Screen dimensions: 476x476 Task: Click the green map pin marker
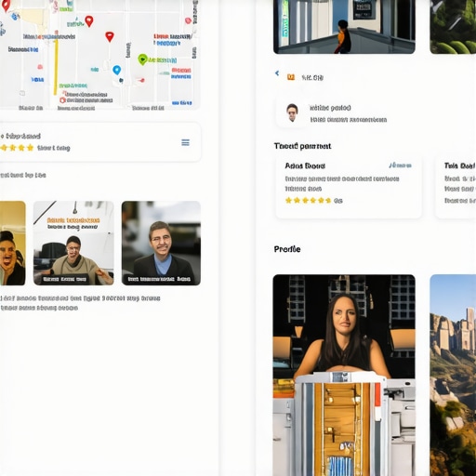142,59
